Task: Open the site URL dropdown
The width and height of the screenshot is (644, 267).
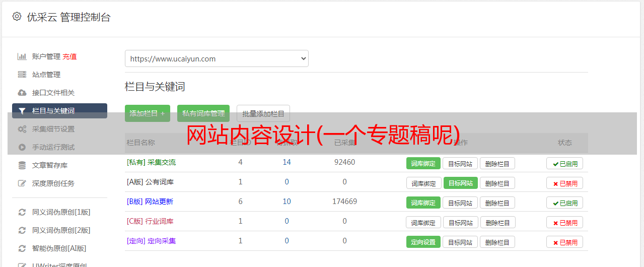Action: [217, 58]
